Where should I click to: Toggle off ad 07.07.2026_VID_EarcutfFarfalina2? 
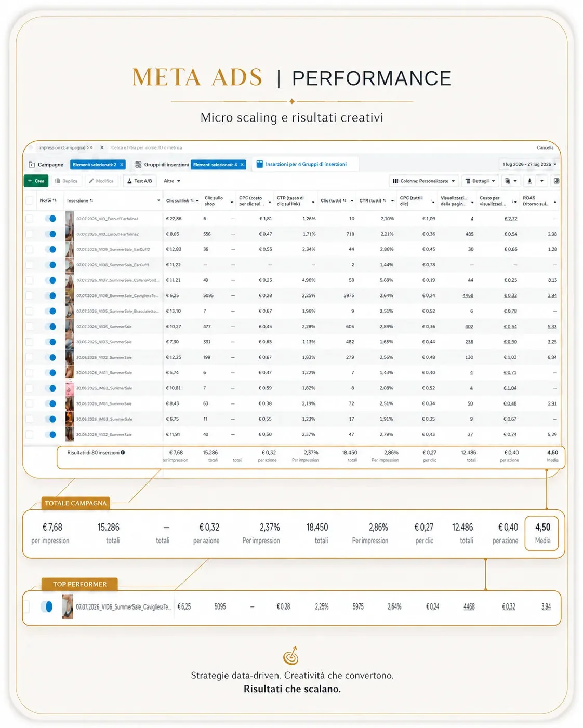click(50, 234)
